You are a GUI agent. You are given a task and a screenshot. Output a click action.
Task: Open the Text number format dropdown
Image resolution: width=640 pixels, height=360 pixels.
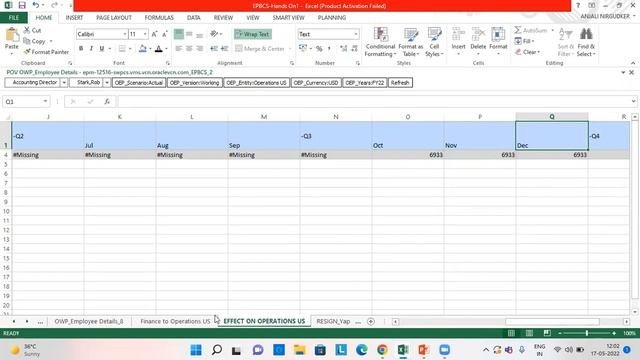point(356,34)
